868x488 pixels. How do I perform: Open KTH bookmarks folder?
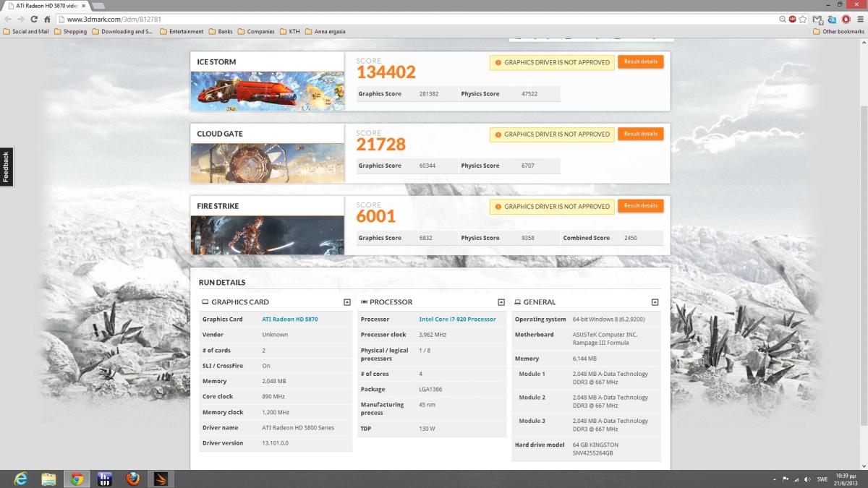click(x=290, y=32)
